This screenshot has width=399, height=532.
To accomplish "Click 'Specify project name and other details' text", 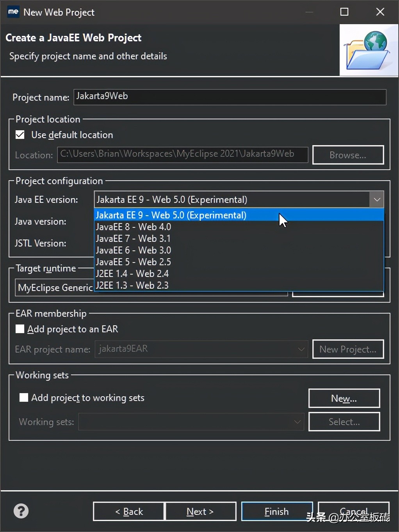I will coord(88,56).
